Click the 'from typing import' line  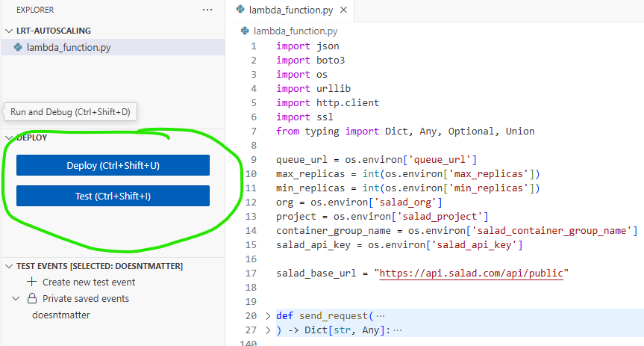click(405, 132)
